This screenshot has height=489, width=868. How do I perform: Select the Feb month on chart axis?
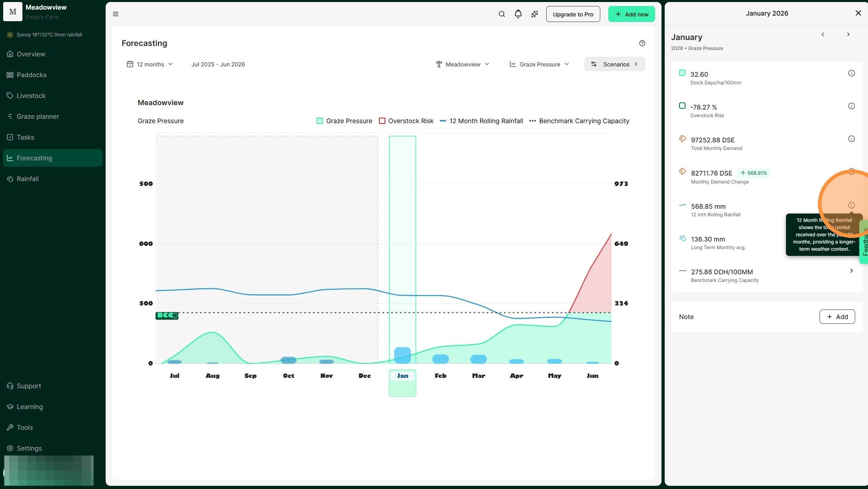click(x=440, y=375)
